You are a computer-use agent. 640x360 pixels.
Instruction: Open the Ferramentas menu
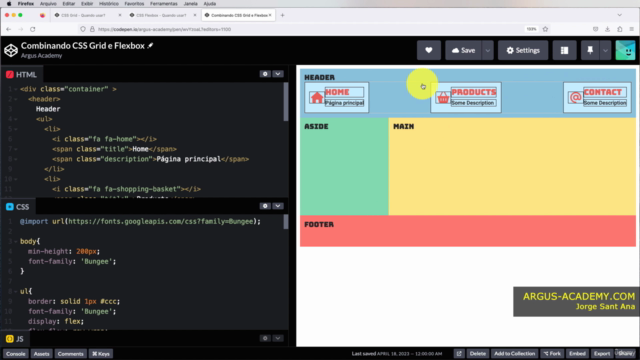(x=164, y=4)
